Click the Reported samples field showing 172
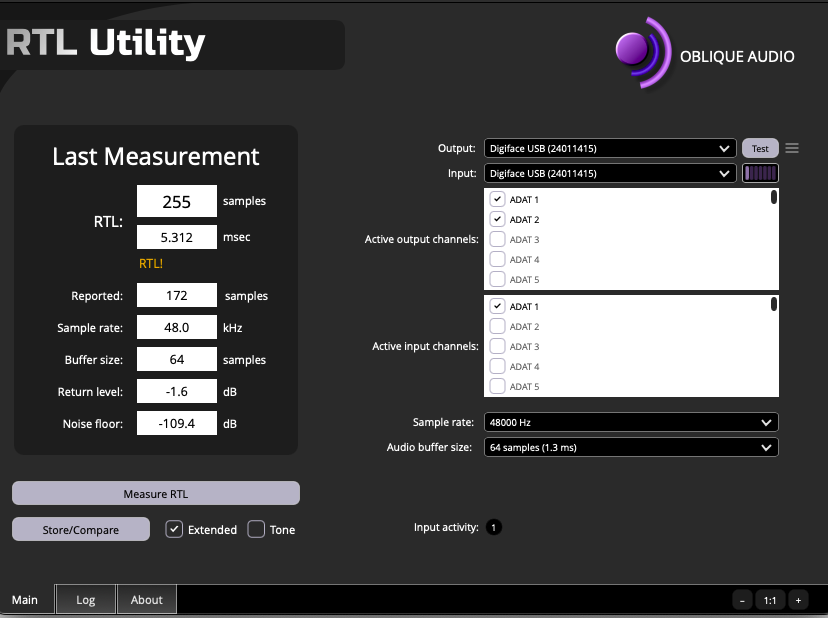The width and height of the screenshot is (828, 618). click(x=177, y=295)
